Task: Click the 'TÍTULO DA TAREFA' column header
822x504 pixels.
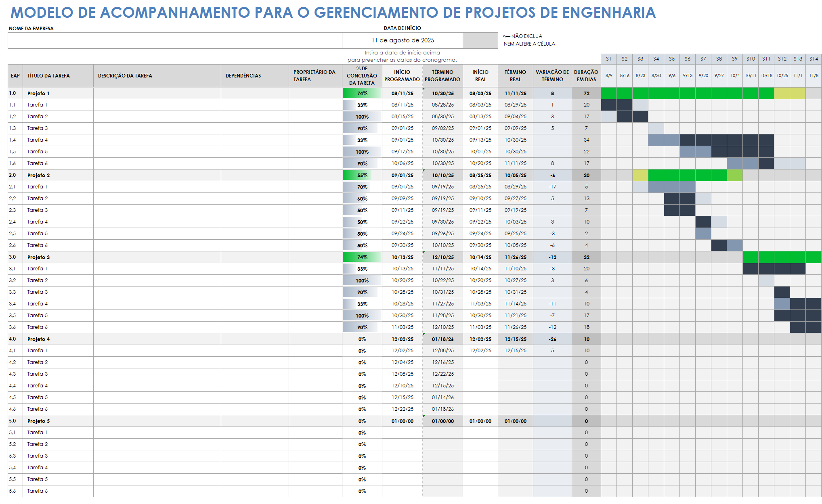Action: click(58, 76)
